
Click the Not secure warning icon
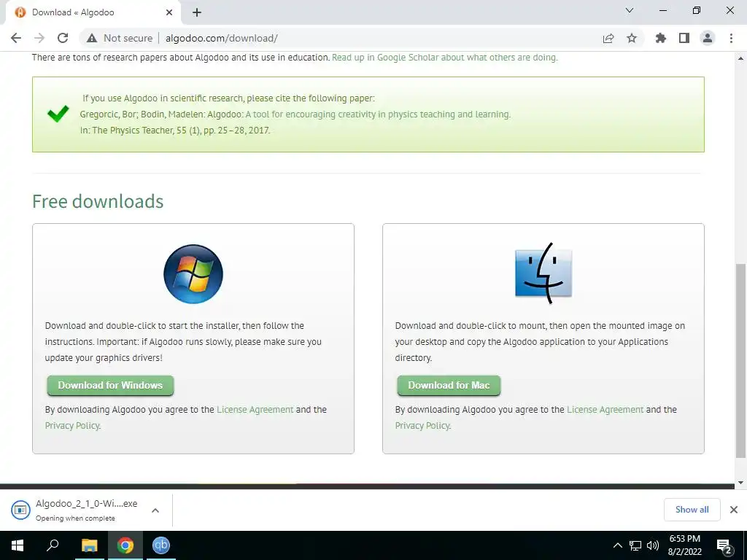[92, 38]
